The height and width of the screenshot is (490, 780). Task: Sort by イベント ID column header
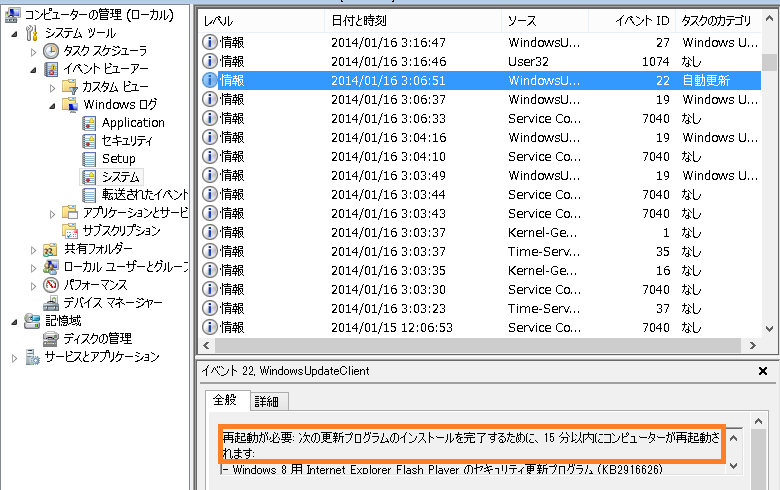pyautogui.click(x=632, y=21)
